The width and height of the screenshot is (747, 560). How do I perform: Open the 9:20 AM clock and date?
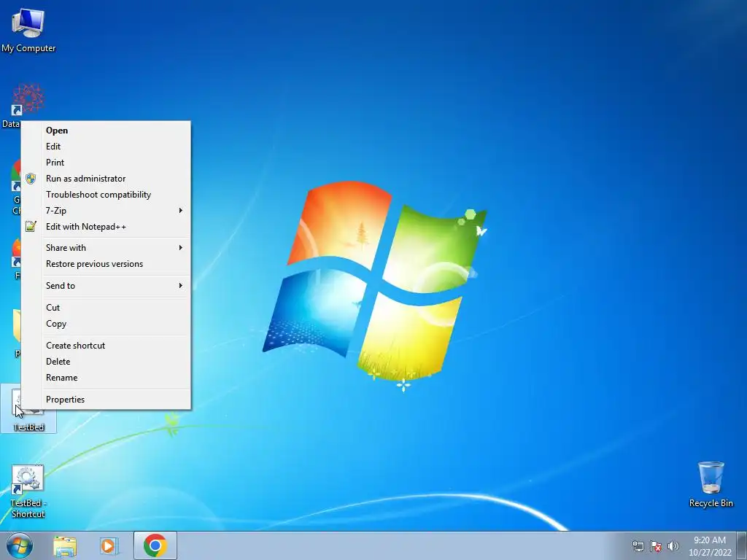click(x=710, y=546)
